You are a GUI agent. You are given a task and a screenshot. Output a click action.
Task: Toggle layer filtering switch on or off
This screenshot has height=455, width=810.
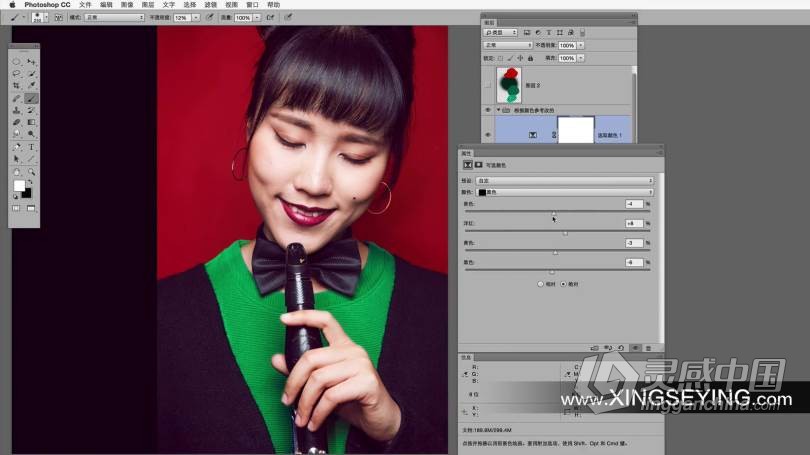pyautogui.click(x=582, y=33)
